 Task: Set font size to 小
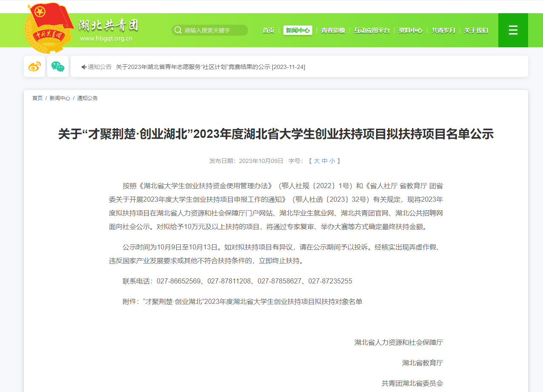point(332,161)
